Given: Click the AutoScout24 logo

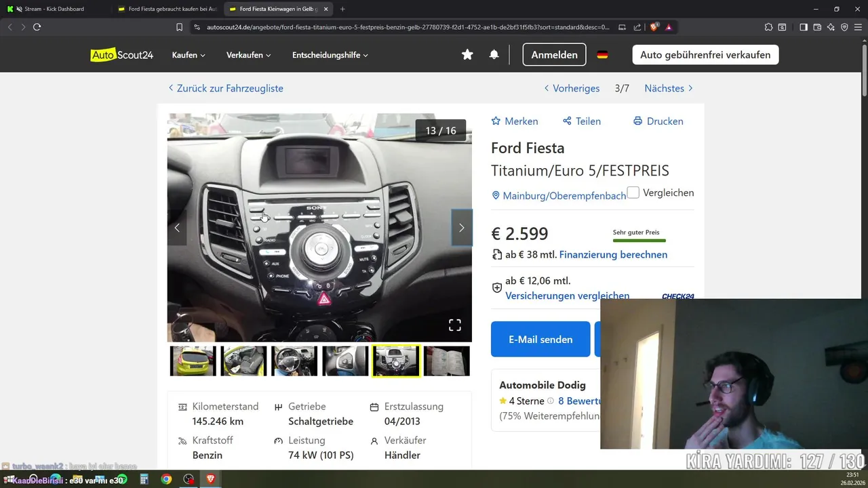Looking at the screenshot, I should click(122, 55).
